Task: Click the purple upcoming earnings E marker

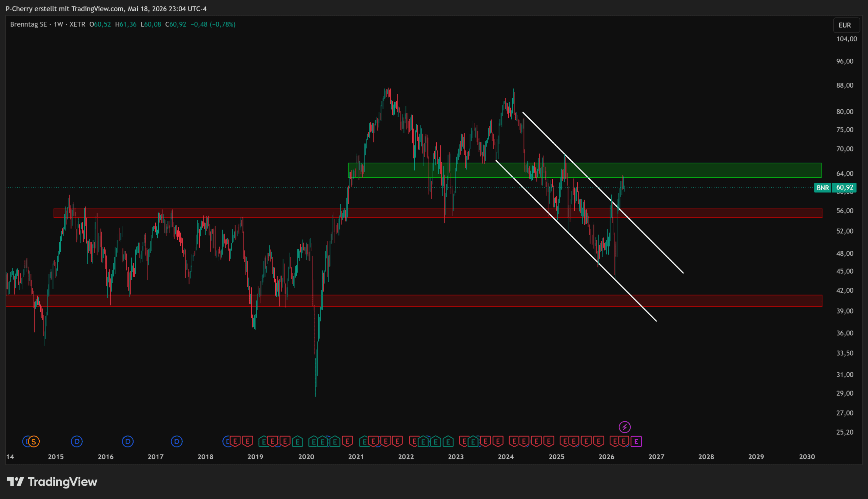Action: pyautogui.click(x=636, y=442)
